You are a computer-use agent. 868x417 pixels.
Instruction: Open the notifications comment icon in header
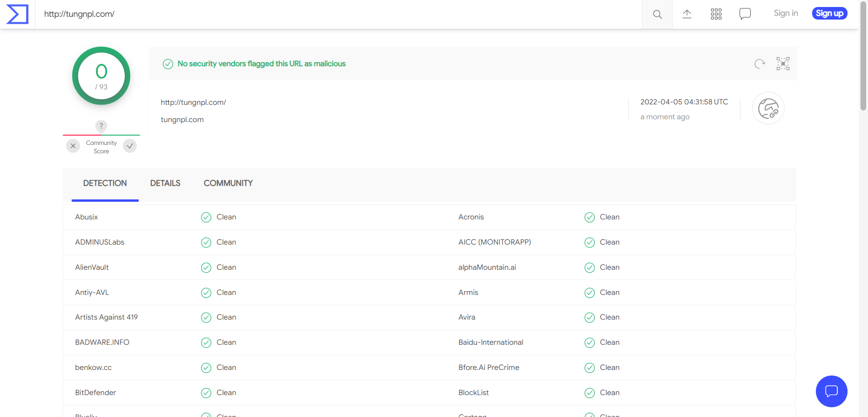click(x=745, y=14)
